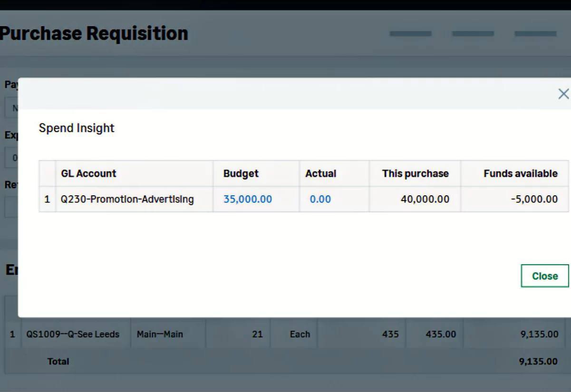Click the Budget column header
The height and width of the screenshot is (392, 571).
241,173
